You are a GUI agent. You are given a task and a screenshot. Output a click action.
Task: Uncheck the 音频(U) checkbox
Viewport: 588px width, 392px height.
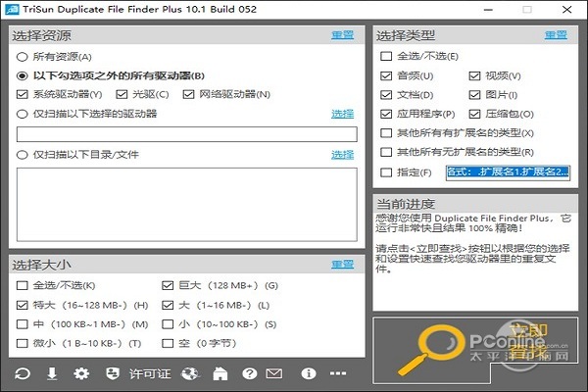386,75
